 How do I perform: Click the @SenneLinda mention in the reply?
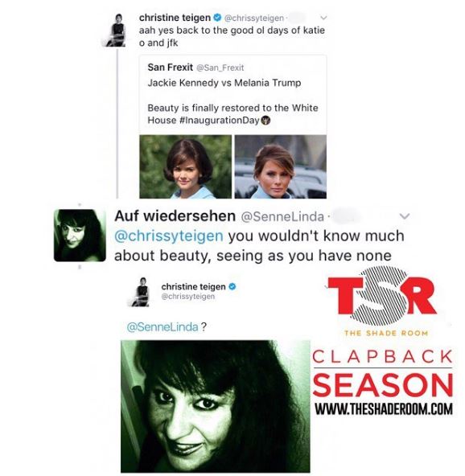click(x=163, y=327)
